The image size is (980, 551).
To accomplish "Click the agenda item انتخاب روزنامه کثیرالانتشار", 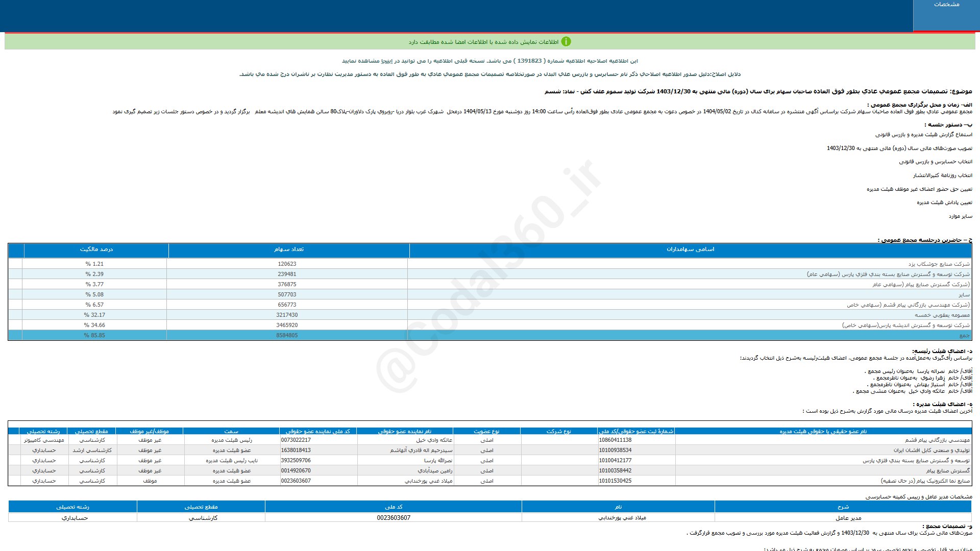I will coord(942,176).
